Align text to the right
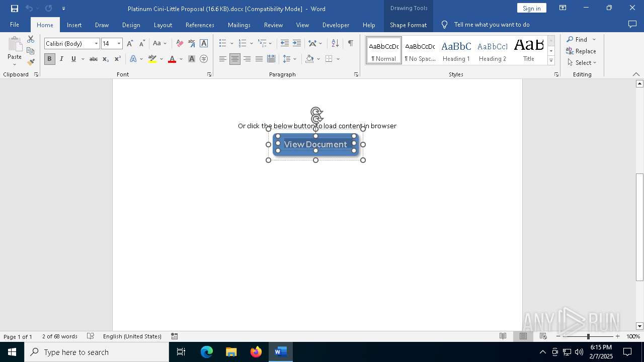The image size is (644, 362). click(247, 59)
